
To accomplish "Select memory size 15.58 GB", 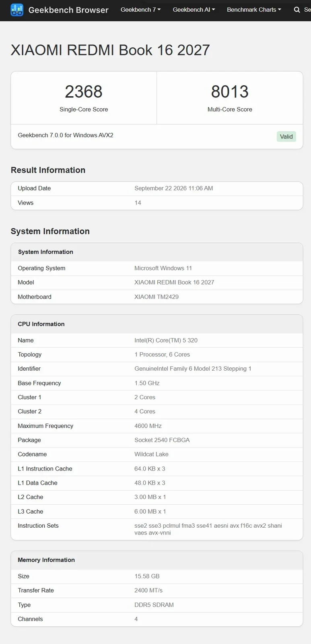I will click(x=147, y=576).
